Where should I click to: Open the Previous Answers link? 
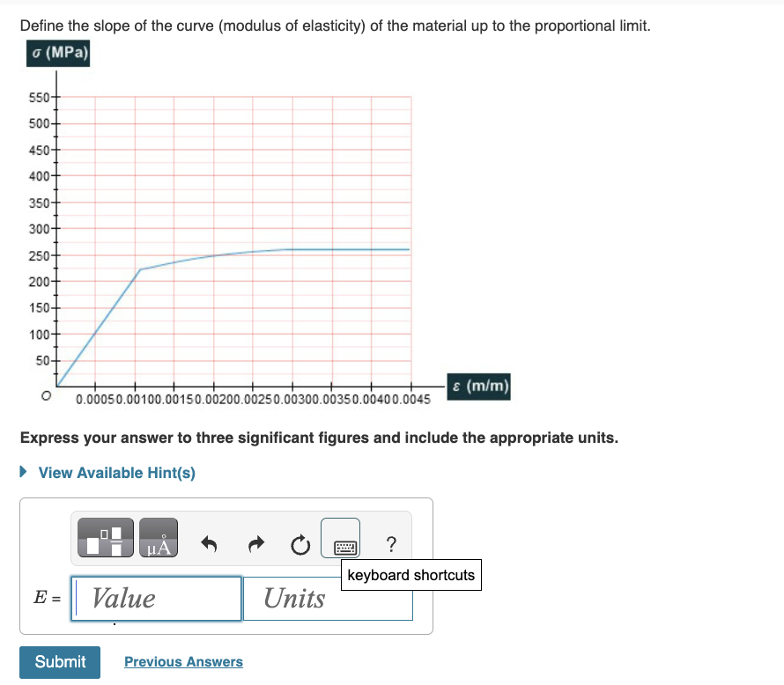pyautogui.click(x=183, y=661)
